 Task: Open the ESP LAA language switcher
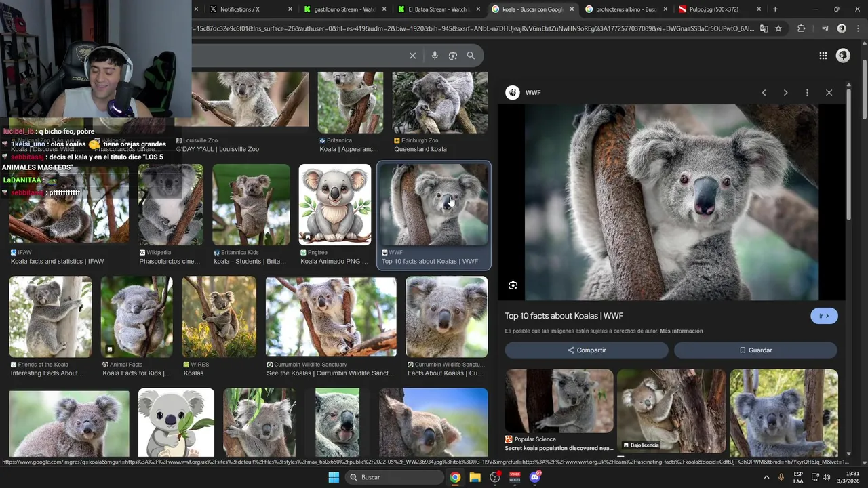click(x=798, y=477)
